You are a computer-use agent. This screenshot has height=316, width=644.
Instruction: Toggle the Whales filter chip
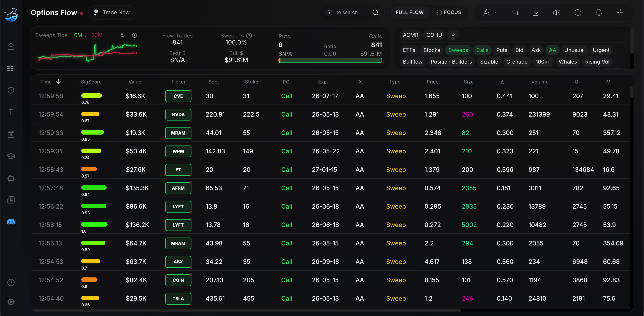[x=568, y=62]
